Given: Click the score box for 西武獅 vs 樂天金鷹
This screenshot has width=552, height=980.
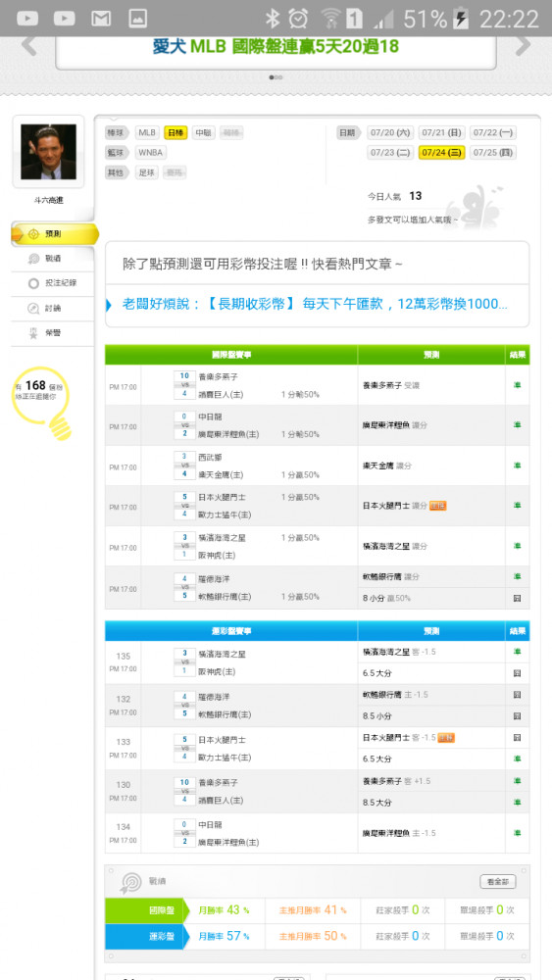Looking at the screenshot, I should point(184,465).
